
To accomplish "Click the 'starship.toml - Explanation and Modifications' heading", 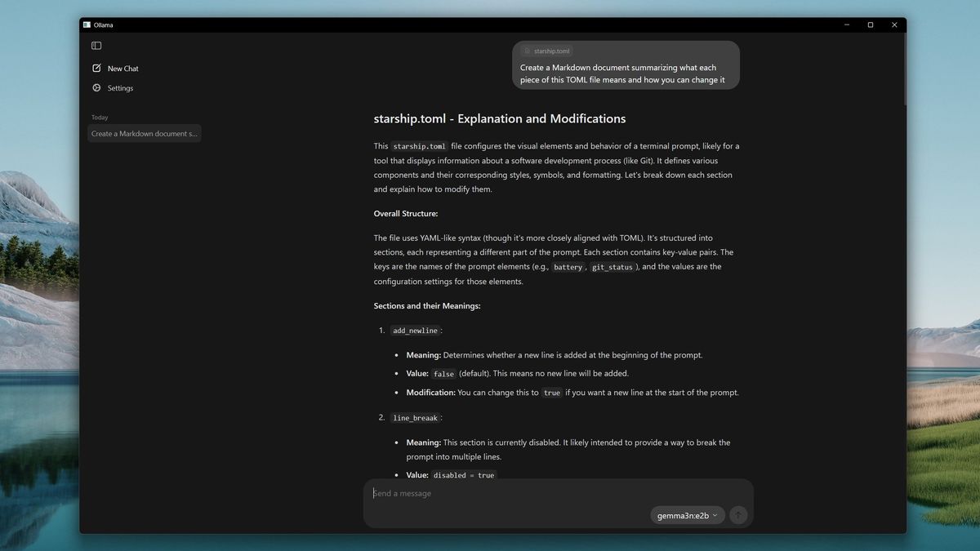I will 499,119.
